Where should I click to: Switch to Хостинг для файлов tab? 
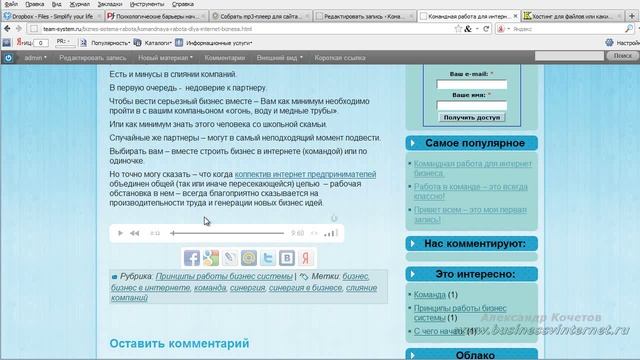[x=573, y=16]
